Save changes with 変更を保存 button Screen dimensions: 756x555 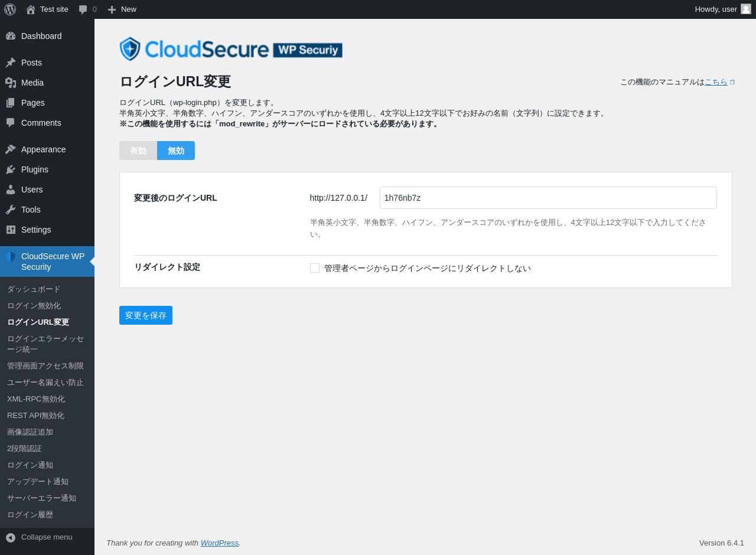146,315
